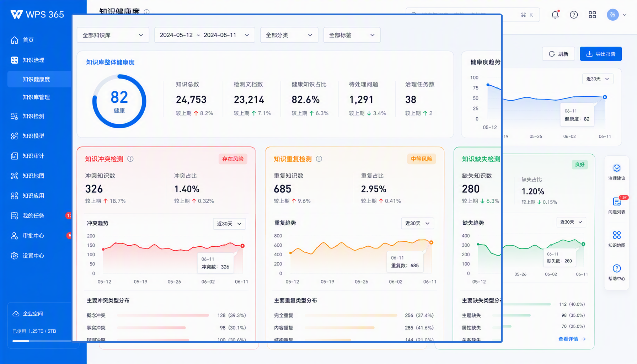Select 知识健康度 submenu item
The height and width of the screenshot is (364, 637).
pos(39,79)
